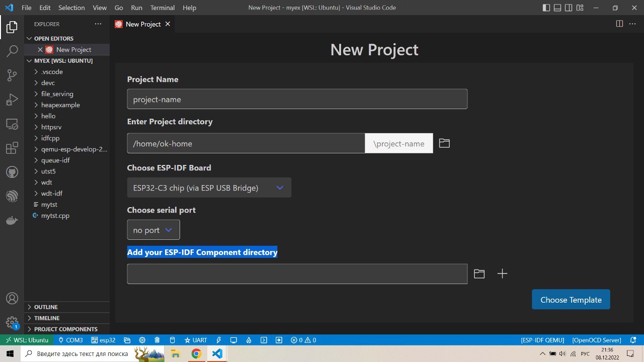Open the Explorer views and more actions menu
The height and width of the screenshot is (362, 644).
click(x=98, y=24)
